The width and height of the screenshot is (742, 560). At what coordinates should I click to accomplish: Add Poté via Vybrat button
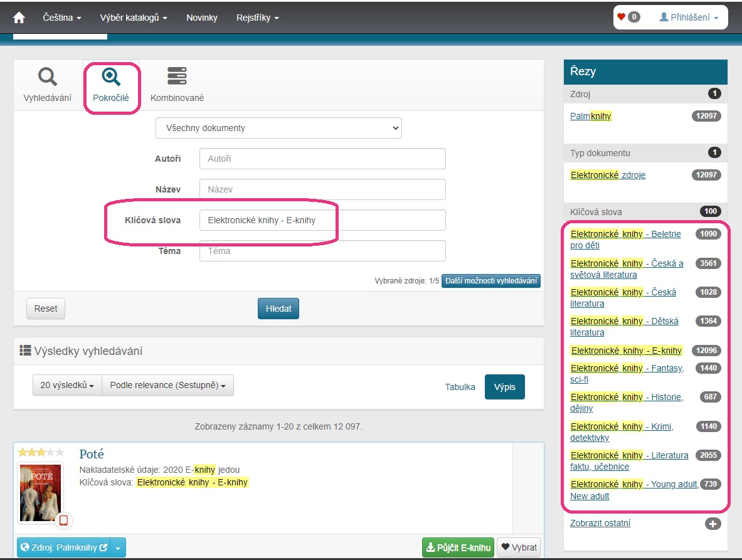pyautogui.click(x=519, y=547)
